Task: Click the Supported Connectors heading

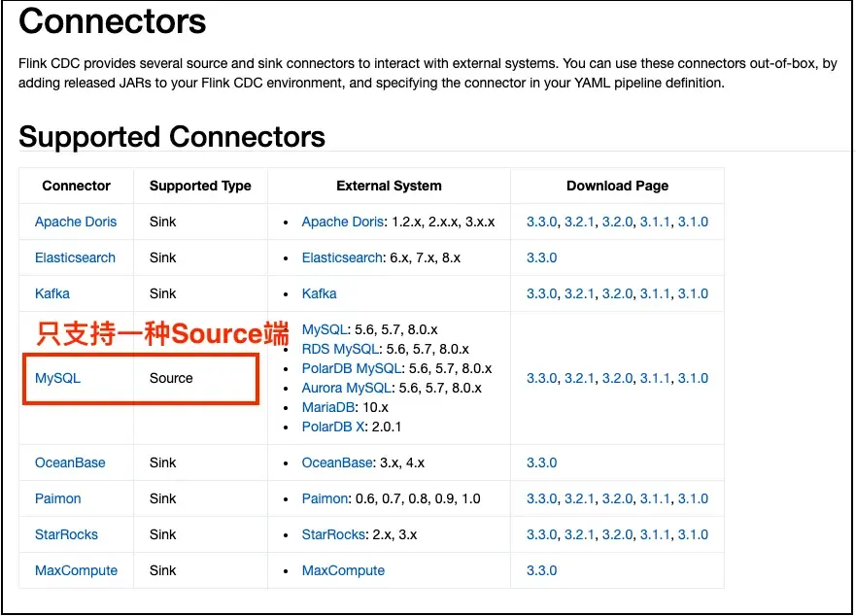Action: [x=172, y=137]
